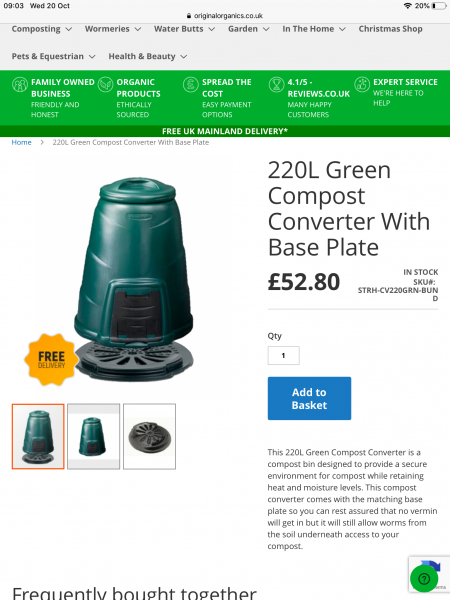Screen dimensions: 450x600
Task: Select the quantity input field
Action: [x=284, y=355]
